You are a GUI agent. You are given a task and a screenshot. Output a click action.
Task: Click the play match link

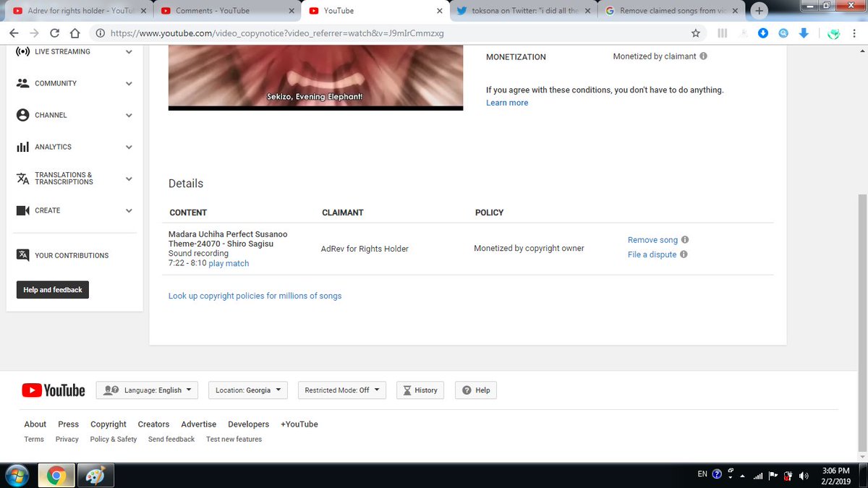pyautogui.click(x=229, y=263)
